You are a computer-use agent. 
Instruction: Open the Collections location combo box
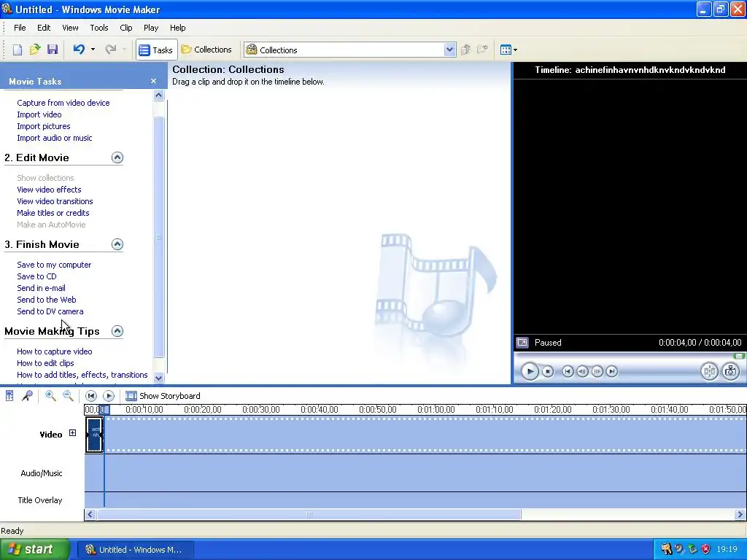click(x=349, y=50)
